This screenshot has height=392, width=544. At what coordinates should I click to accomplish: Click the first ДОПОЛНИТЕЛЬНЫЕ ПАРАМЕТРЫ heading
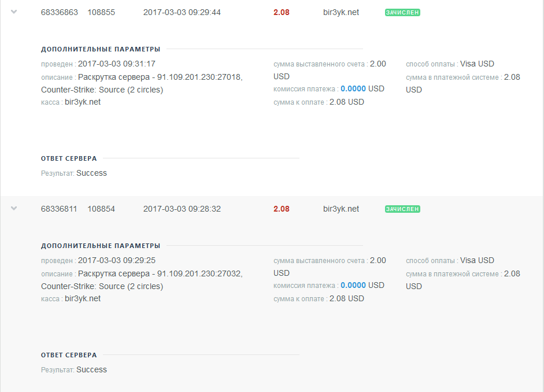click(101, 49)
